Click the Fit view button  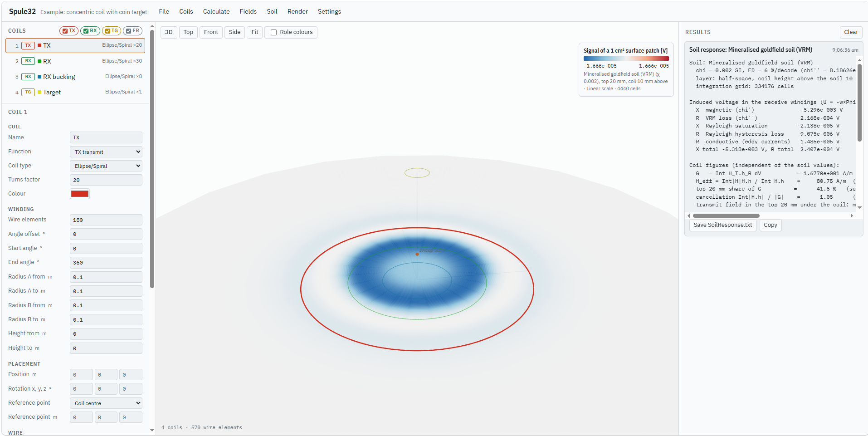(255, 32)
